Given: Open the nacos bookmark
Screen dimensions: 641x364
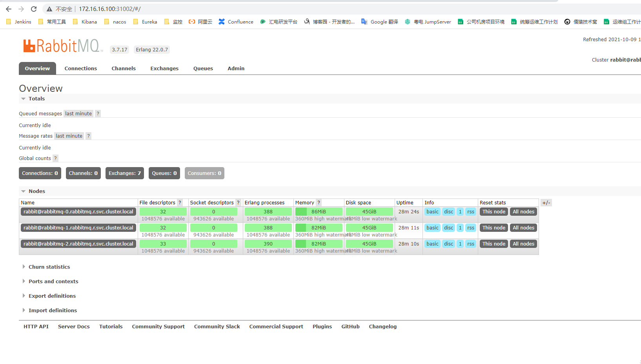Looking at the screenshot, I should click(x=115, y=22).
